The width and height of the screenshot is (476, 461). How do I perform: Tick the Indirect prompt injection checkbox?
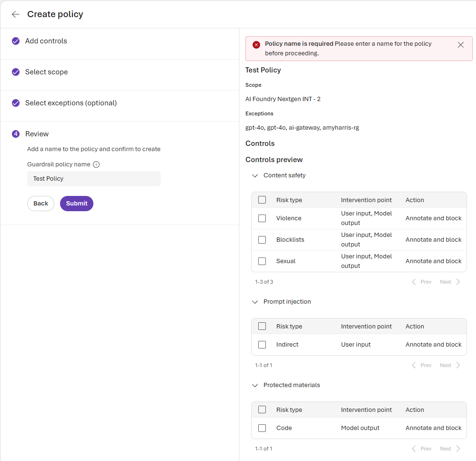[x=262, y=345]
